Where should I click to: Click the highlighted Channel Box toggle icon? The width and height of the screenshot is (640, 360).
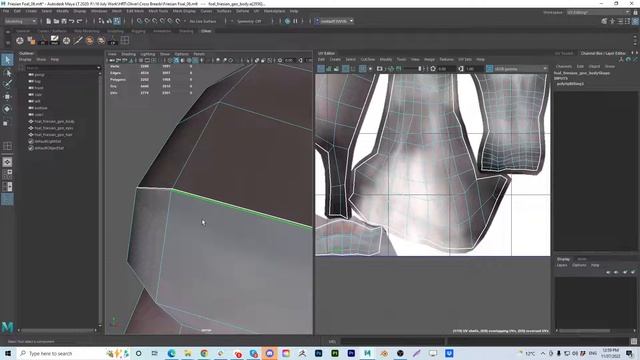click(635, 21)
